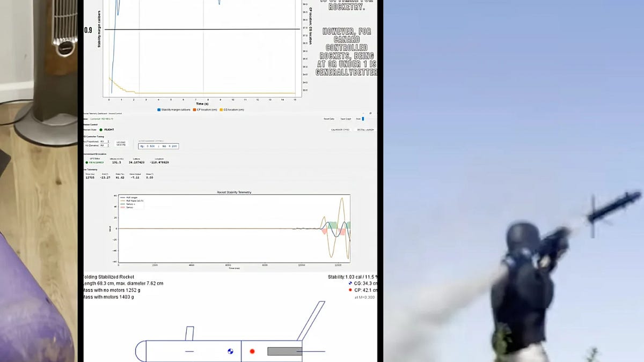
Task: Toggle the blue slider switch beside Save Graph
Action: coord(363,119)
